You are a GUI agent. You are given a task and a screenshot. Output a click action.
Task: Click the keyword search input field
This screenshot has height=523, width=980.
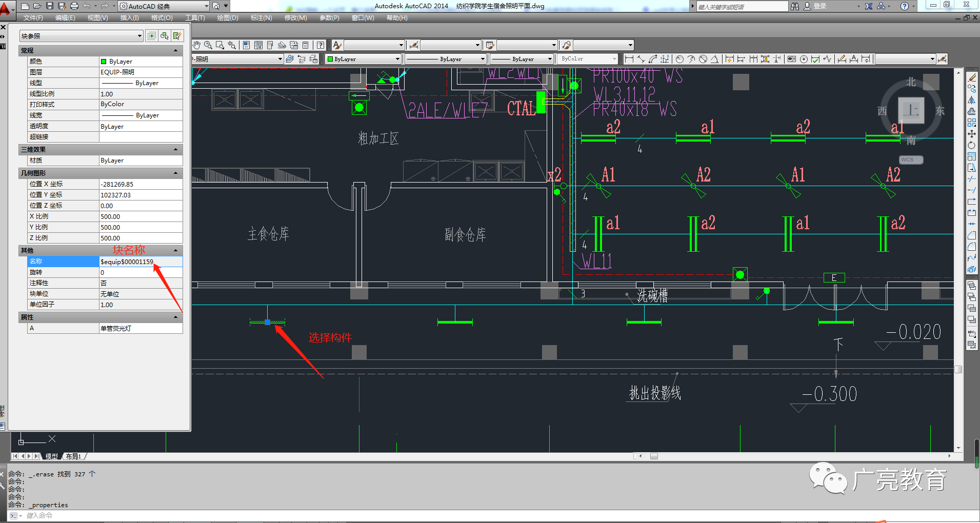pos(742,6)
